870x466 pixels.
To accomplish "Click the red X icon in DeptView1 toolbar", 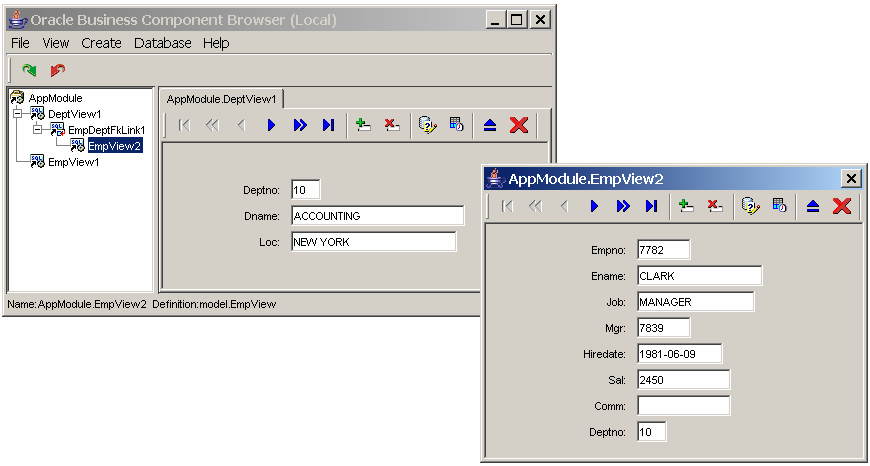I will (518, 125).
